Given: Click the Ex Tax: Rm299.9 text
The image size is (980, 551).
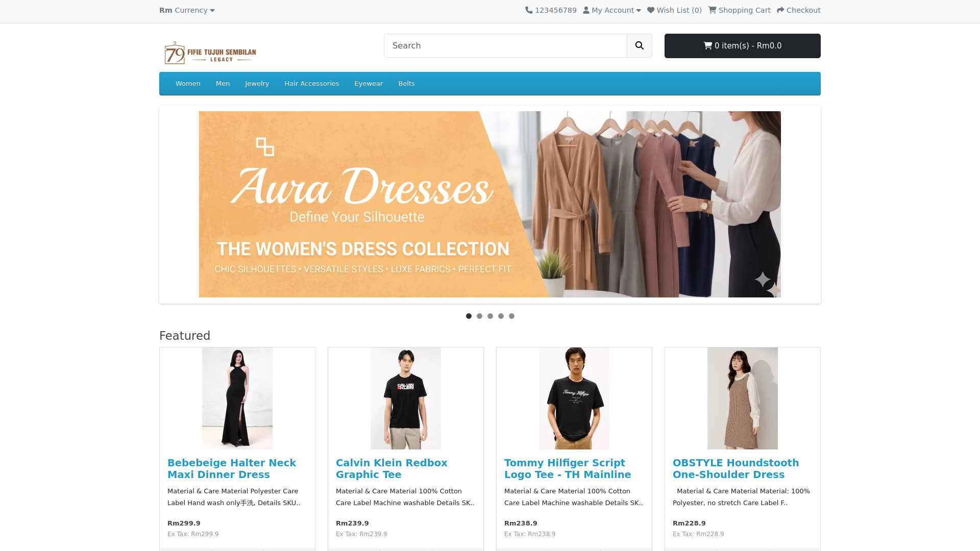Looking at the screenshot, I should tap(193, 534).
